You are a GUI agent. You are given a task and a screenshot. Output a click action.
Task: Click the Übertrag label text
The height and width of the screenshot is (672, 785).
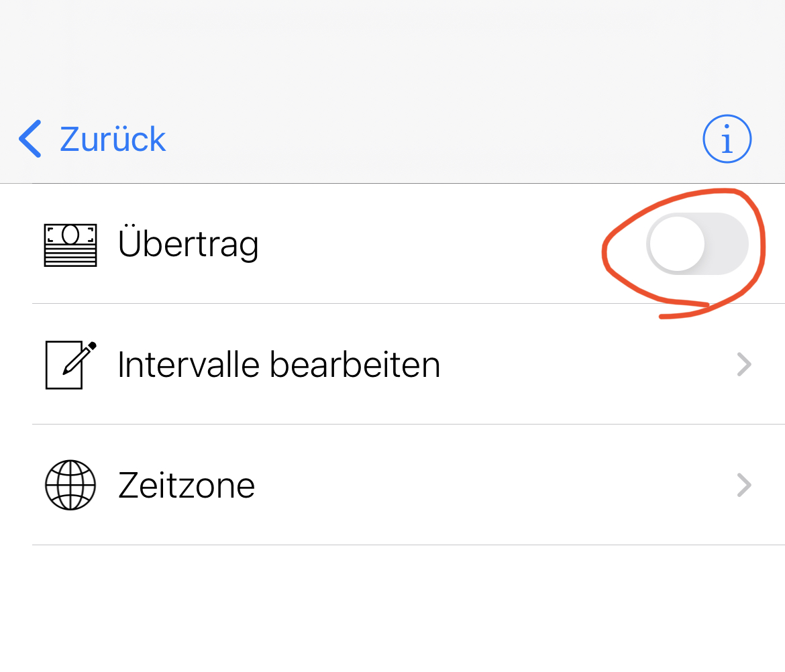pyautogui.click(x=188, y=243)
